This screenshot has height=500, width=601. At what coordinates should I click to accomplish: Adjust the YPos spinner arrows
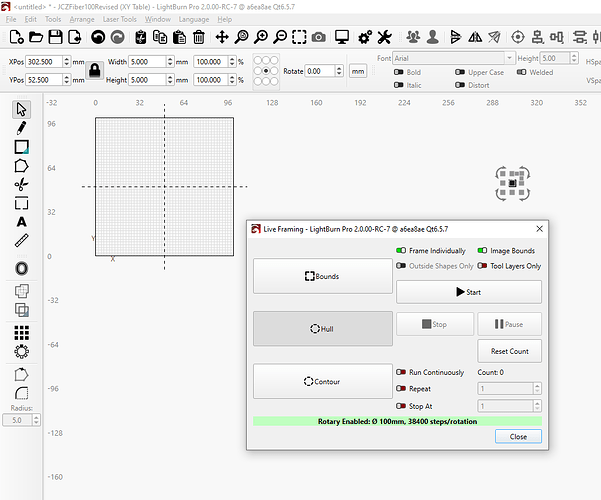(67, 80)
